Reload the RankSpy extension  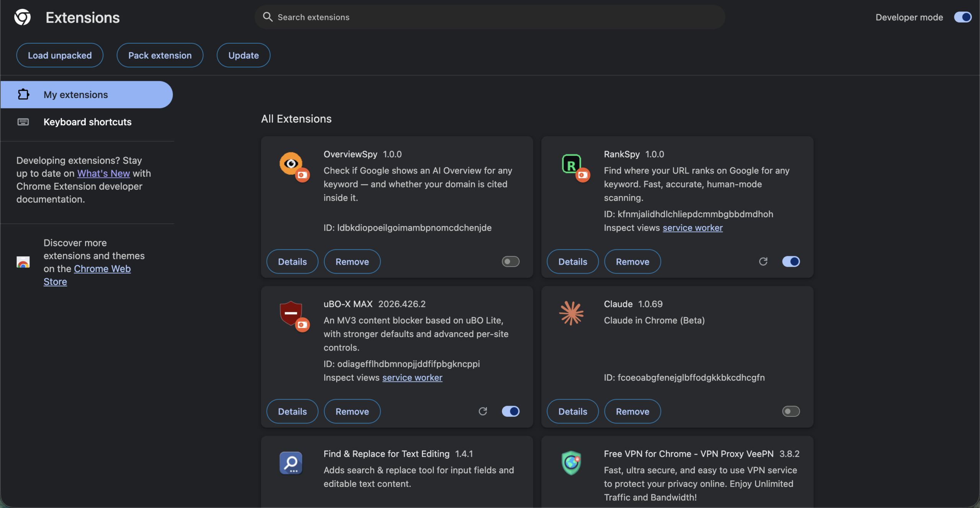tap(763, 261)
